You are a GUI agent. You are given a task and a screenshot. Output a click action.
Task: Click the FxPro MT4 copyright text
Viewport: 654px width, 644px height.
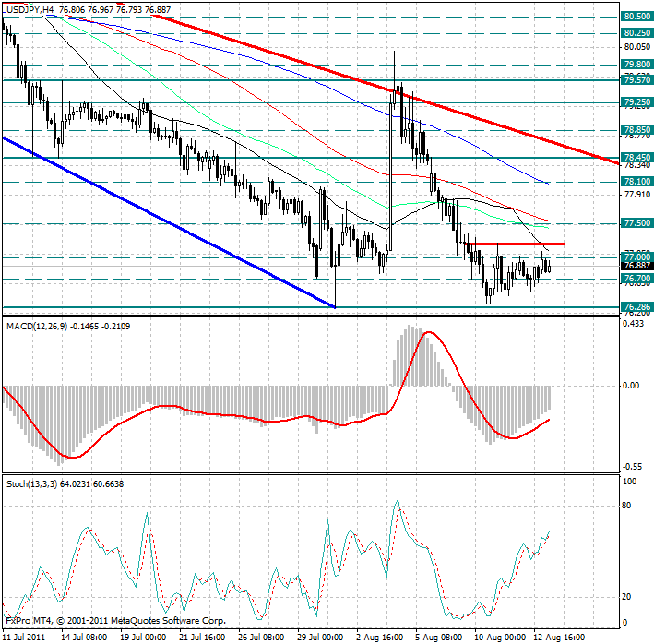[x=116, y=621]
